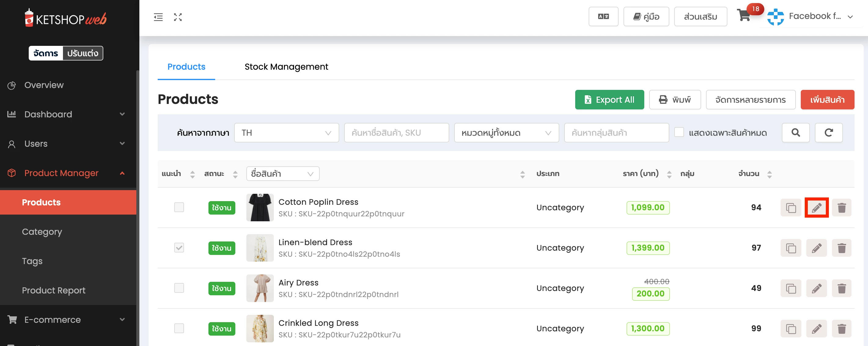Duplicate Airy Dress product
The width and height of the screenshot is (868, 346).
coord(790,289)
